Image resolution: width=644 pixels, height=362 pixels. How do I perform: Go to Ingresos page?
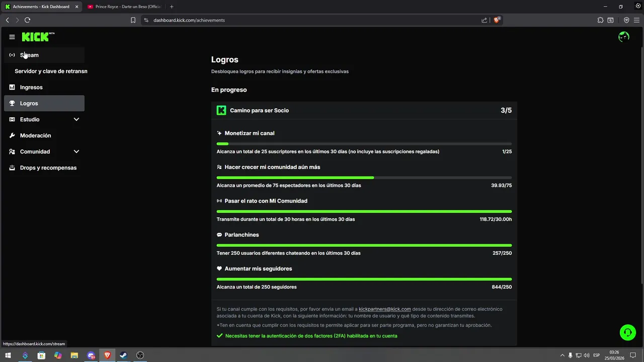[44, 87]
